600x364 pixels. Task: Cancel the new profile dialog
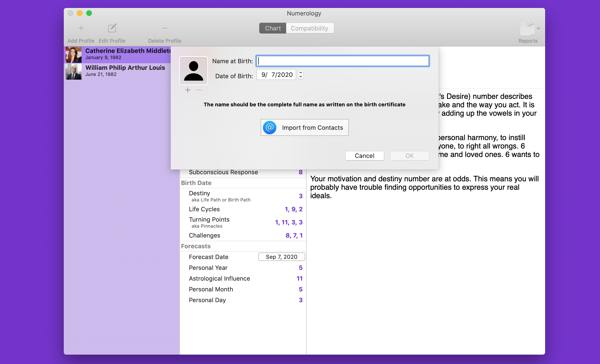click(364, 156)
